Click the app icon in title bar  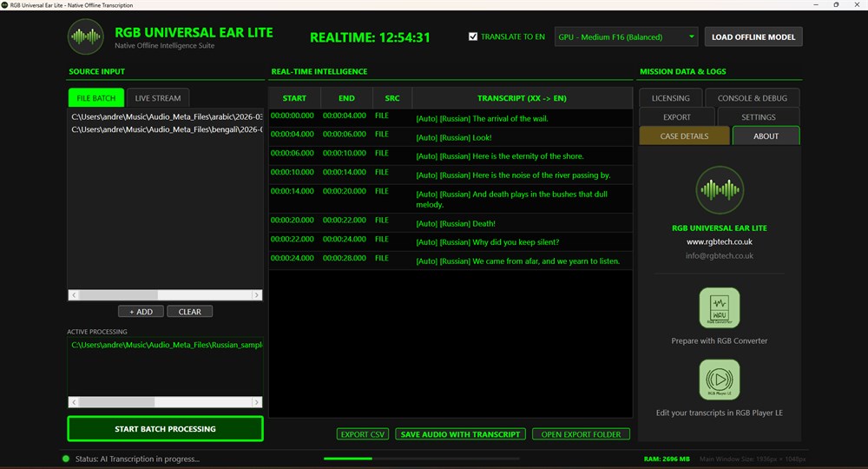(4, 5)
